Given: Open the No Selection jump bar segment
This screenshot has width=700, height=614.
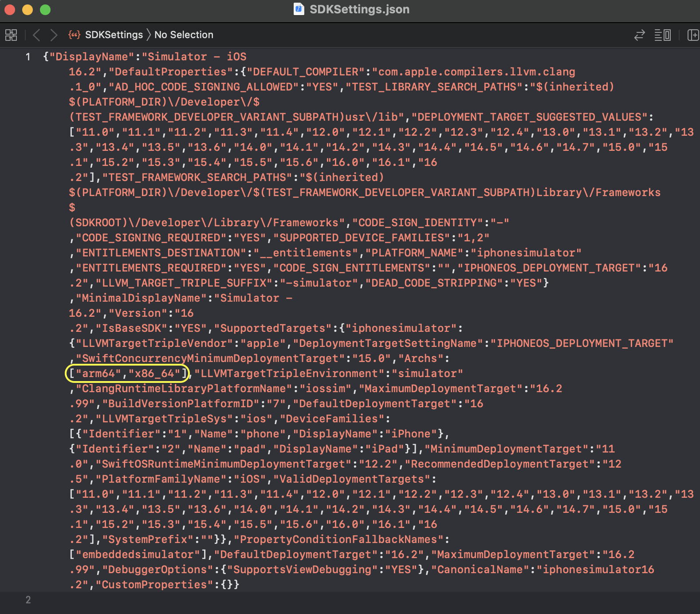Looking at the screenshot, I should pyautogui.click(x=184, y=35).
